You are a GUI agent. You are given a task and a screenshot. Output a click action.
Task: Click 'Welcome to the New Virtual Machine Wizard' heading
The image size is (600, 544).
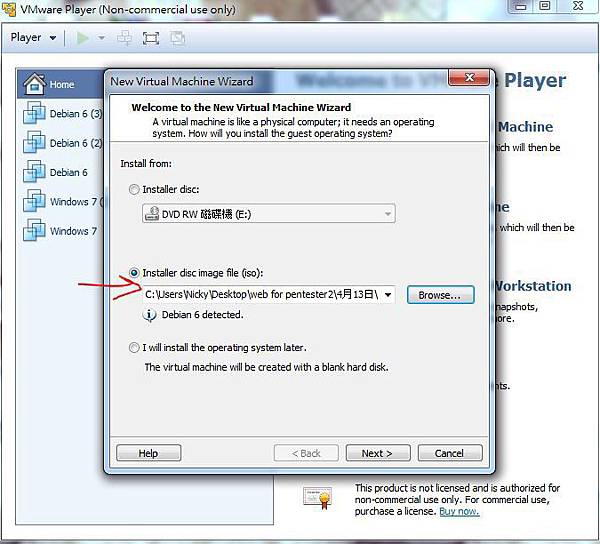[x=241, y=107]
